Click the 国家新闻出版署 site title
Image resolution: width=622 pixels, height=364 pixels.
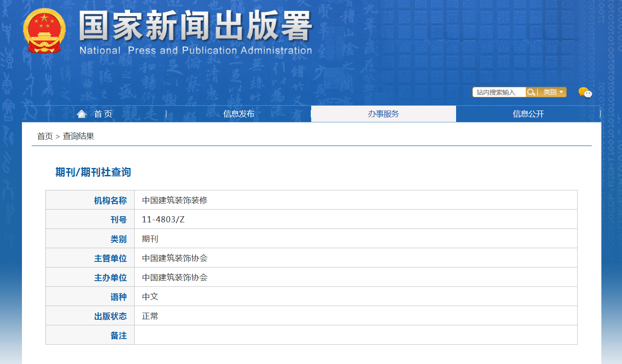(195, 26)
